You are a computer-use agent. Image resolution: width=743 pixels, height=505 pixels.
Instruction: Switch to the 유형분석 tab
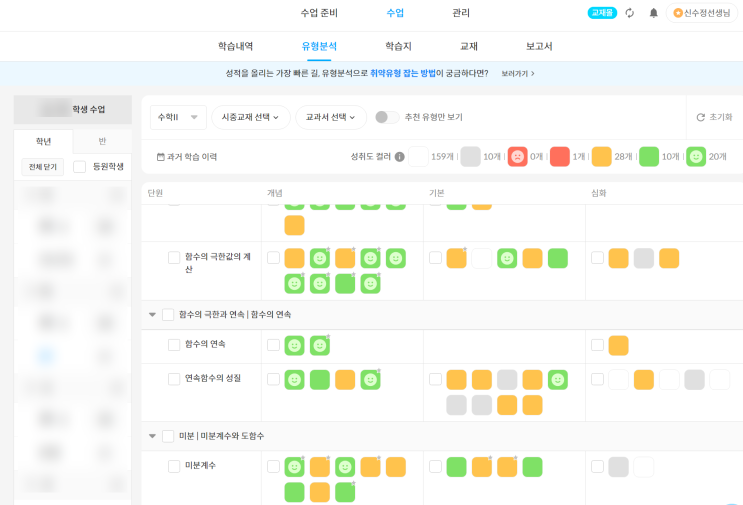[x=319, y=46]
